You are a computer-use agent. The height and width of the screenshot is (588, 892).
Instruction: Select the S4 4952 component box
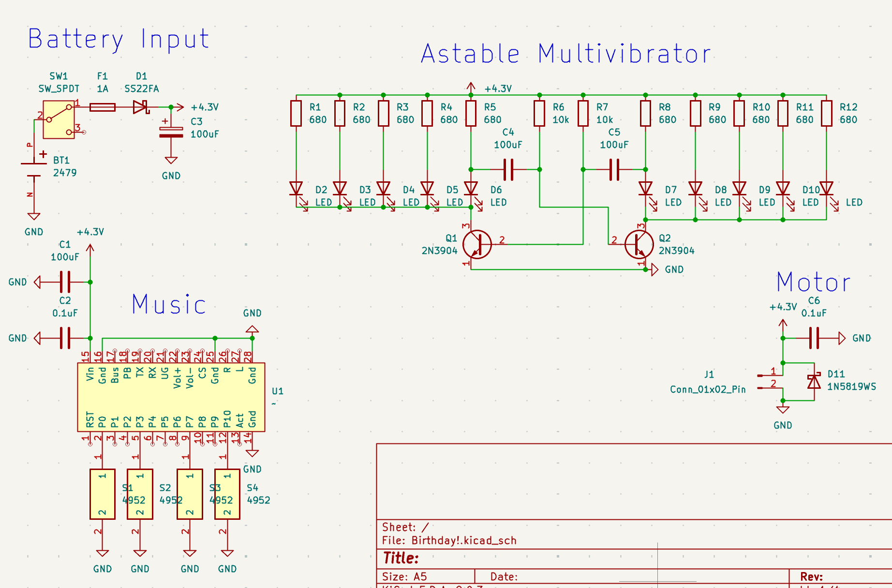pyautogui.click(x=227, y=494)
